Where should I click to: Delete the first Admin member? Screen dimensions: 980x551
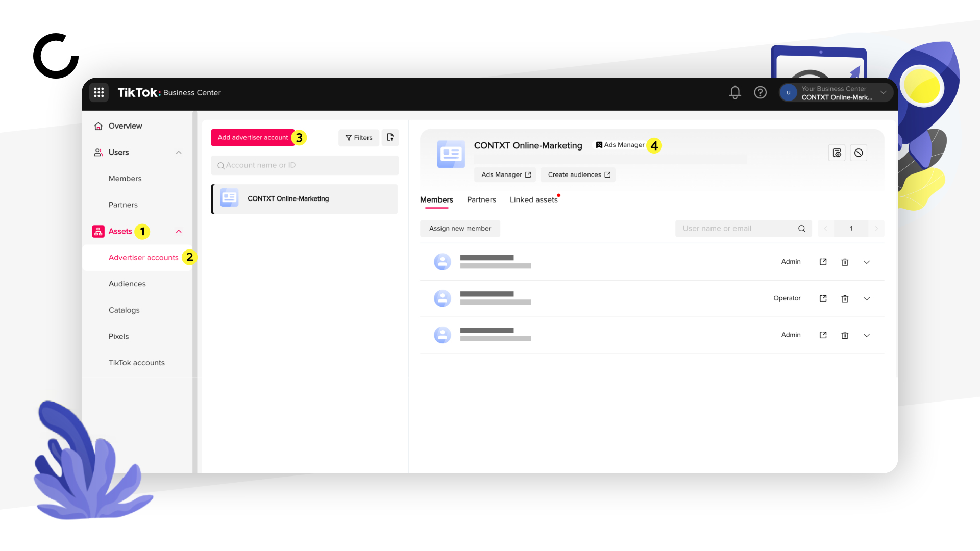point(845,262)
